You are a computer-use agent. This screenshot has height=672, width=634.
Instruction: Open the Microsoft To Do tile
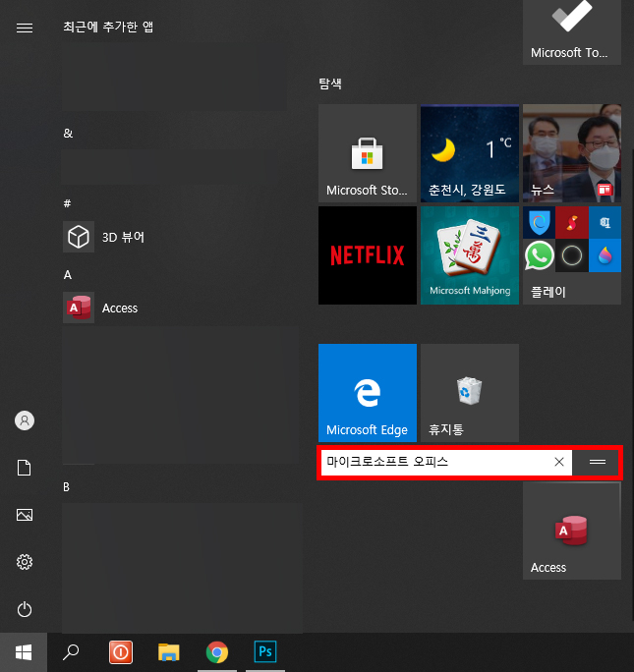pos(572,32)
